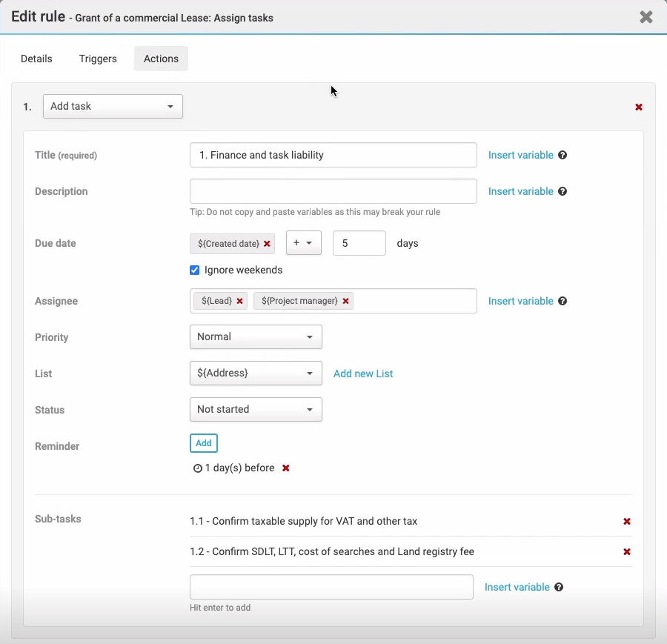Open help icon beside Assignee Insert variable
The image size is (667, 644).
pyautogui.click(x=563, y=302)
